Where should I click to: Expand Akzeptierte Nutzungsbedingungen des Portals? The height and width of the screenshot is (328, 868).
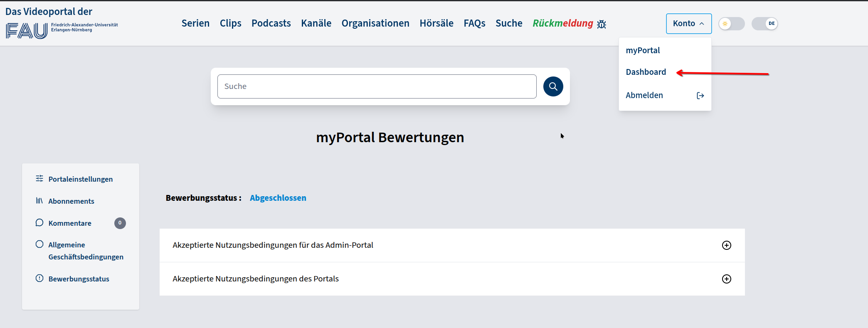pos(726,279)
